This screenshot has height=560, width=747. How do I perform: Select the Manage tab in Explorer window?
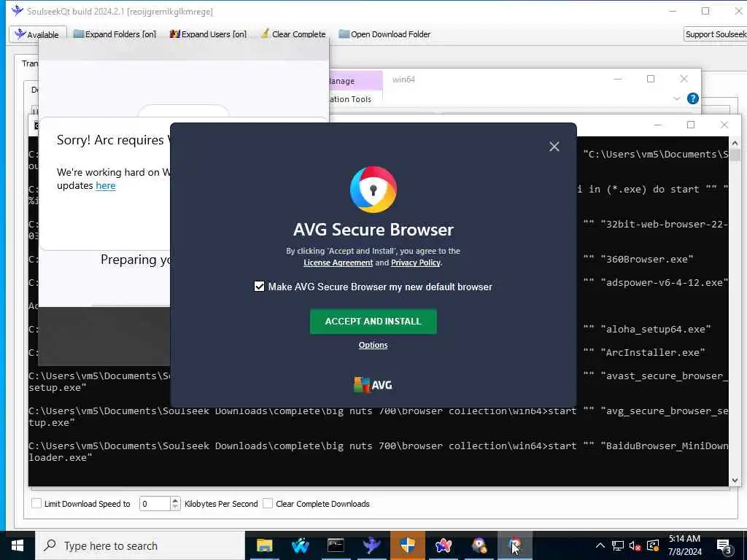355,81
